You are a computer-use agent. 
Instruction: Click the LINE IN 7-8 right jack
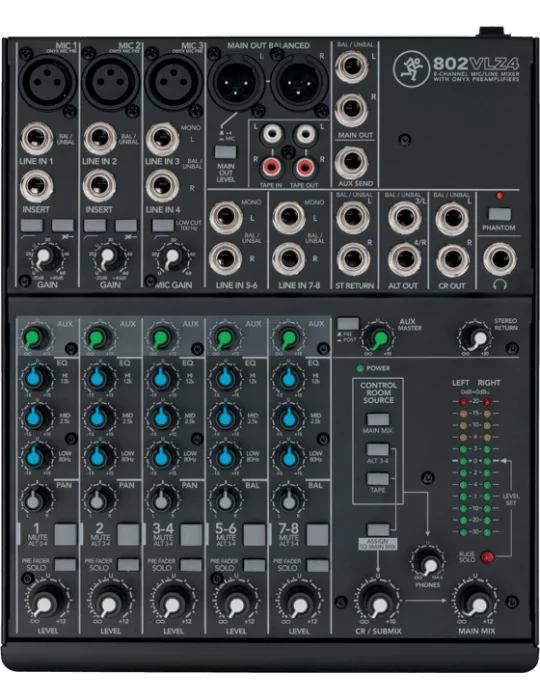click(x=289, y=259)
